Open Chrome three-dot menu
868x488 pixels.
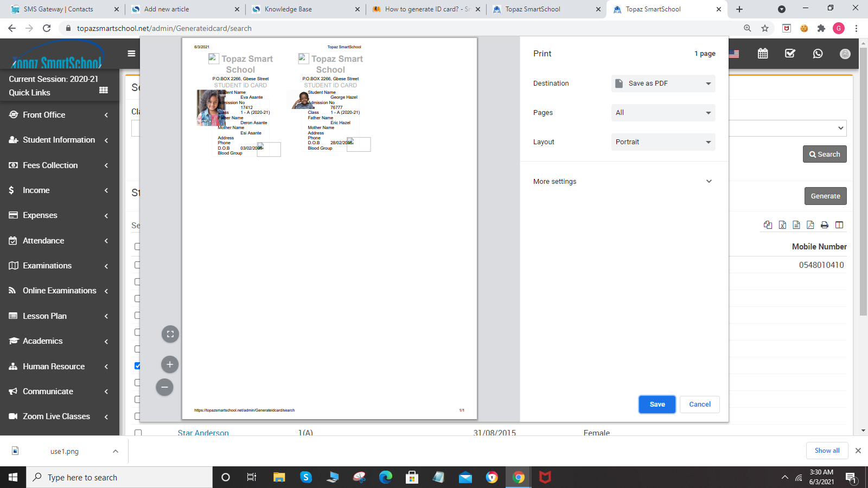click(856, 28)
